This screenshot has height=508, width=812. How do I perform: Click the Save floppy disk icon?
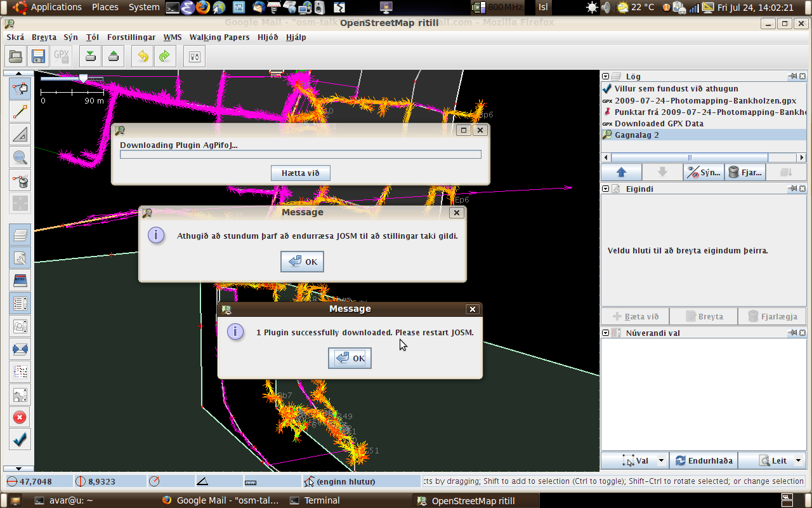click(38, 56)
